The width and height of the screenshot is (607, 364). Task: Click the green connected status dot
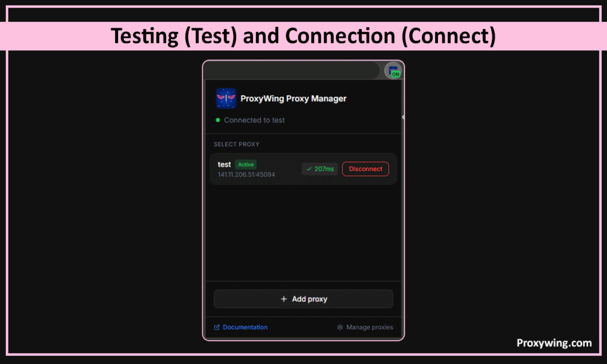(218, 120)
